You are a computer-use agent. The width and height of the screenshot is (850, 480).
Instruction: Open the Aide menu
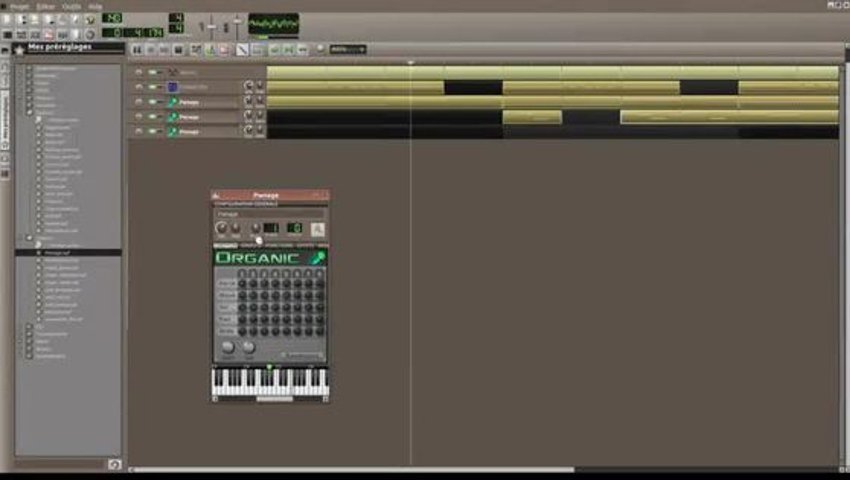click(x=95, y=7)
